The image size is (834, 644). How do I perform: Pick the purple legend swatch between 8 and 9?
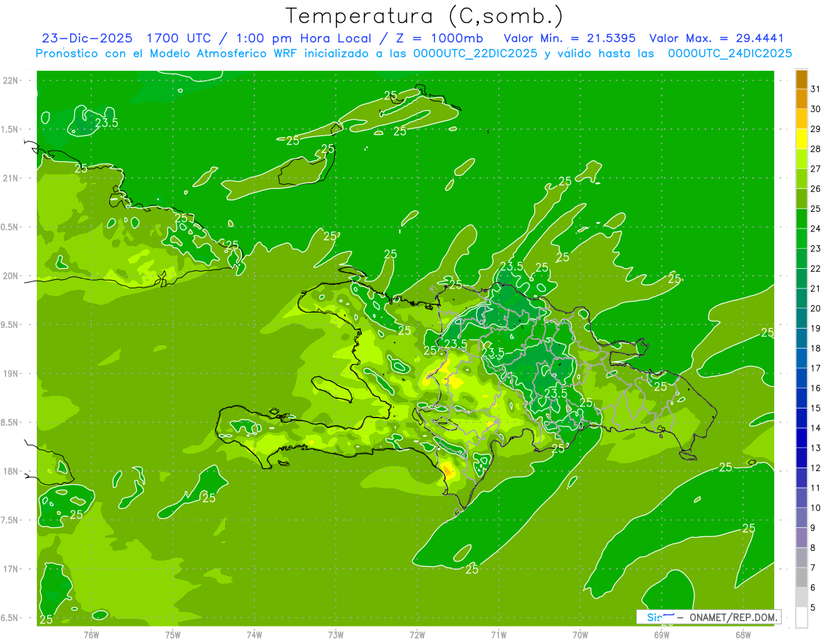pyautogui.click(x=801, y=538)
